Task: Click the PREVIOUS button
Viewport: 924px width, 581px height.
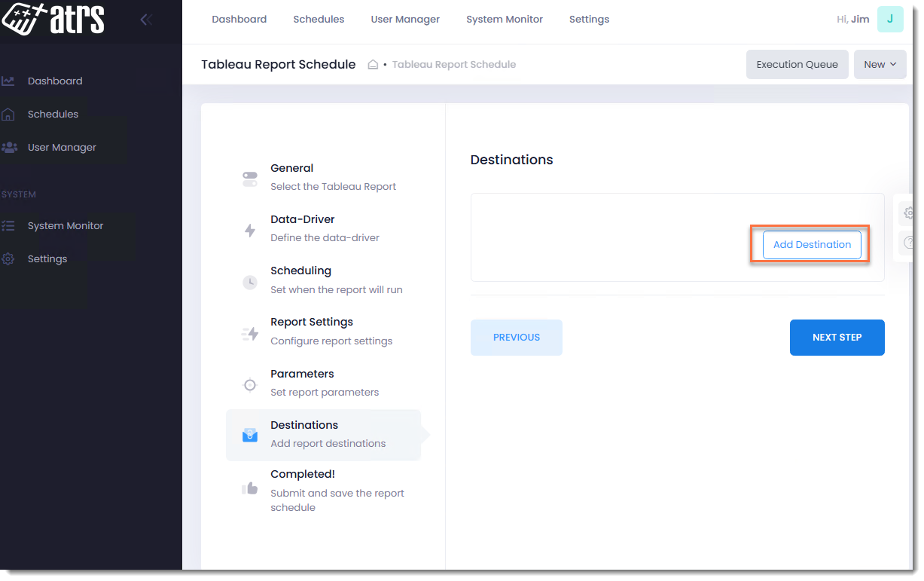Action: [x=517, y=338]
